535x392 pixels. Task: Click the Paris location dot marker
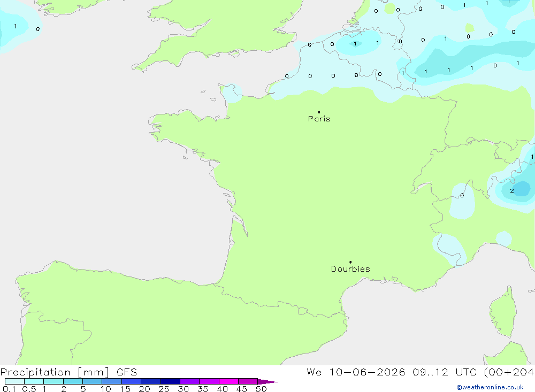(319, 112)
